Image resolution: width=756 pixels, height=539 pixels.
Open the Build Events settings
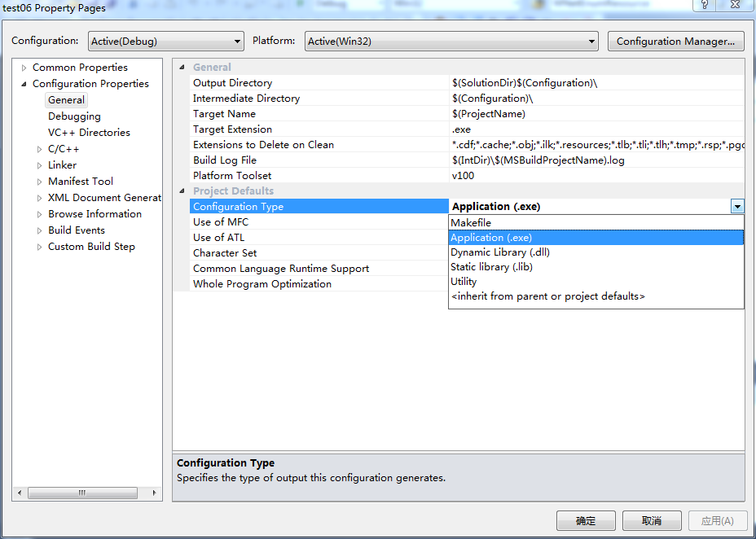[77, 230]
